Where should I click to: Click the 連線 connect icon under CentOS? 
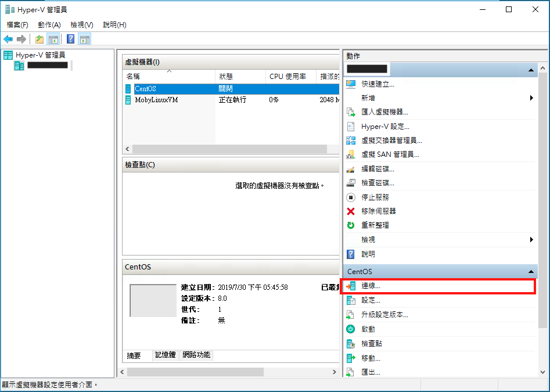coord(351,286)
